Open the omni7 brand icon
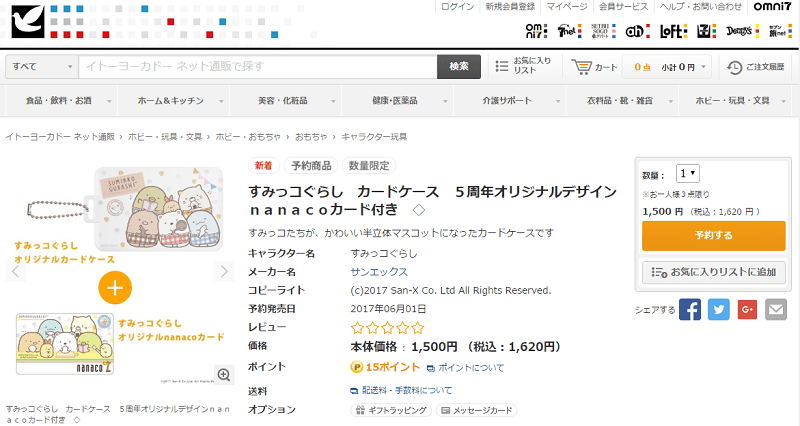 537,31
